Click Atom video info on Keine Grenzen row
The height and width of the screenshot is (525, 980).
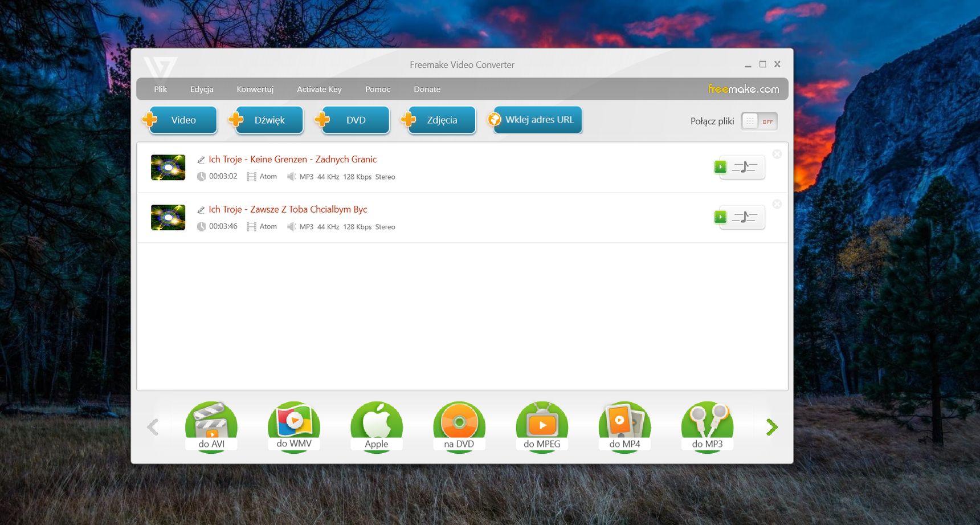tap(262, 177)
